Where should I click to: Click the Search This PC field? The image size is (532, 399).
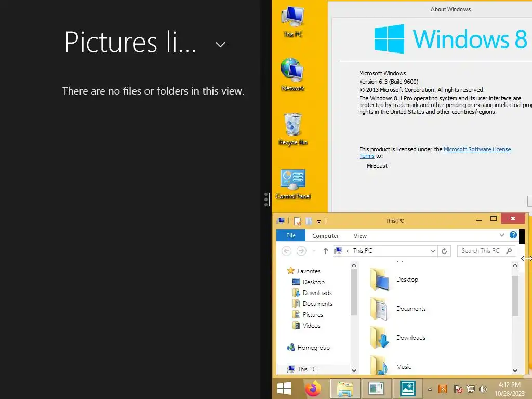click(x=486, y=251)
